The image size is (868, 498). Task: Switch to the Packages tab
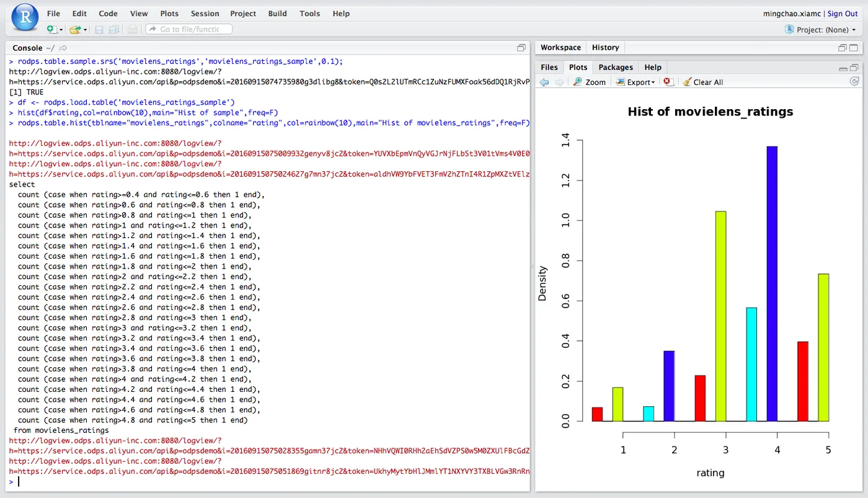[616, 67]
